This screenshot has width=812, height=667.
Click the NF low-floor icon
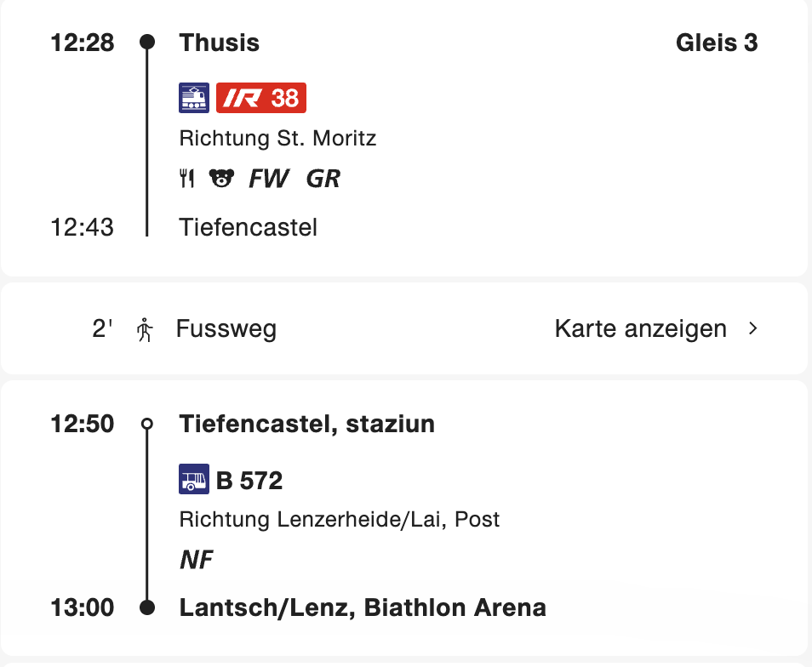(196, 560)
